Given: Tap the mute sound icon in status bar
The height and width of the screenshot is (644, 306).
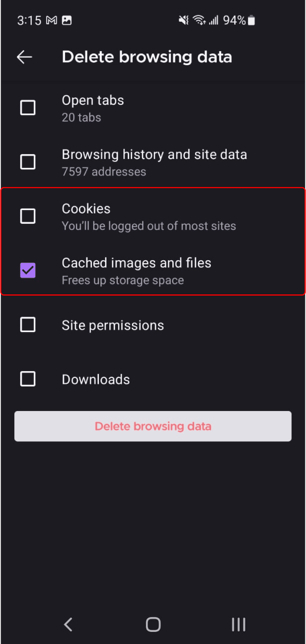Looking at the screenshot, I should click(x=183, y=20).
